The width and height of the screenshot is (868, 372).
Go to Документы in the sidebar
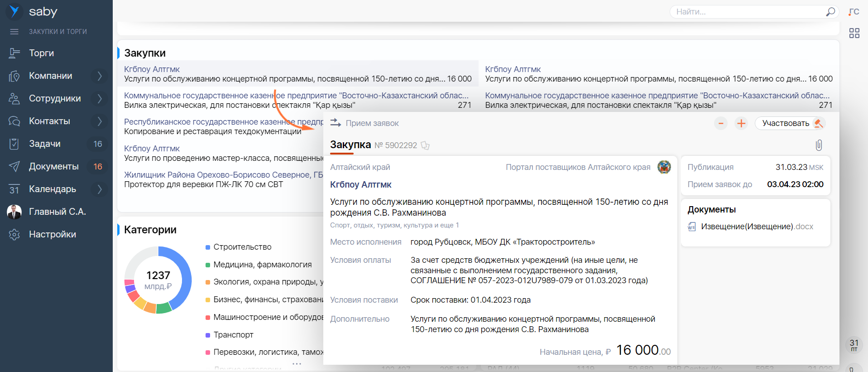click(x=53, y=166)
